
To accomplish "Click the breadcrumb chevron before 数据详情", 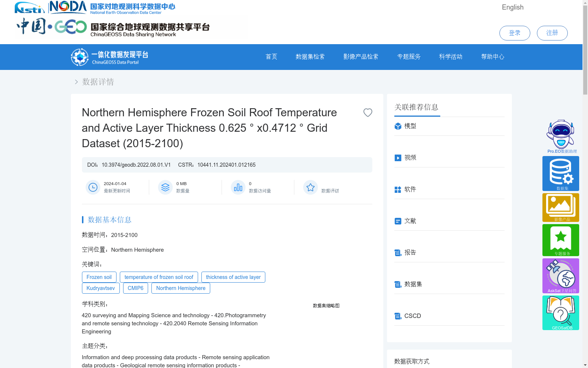I will pos(76,82).
